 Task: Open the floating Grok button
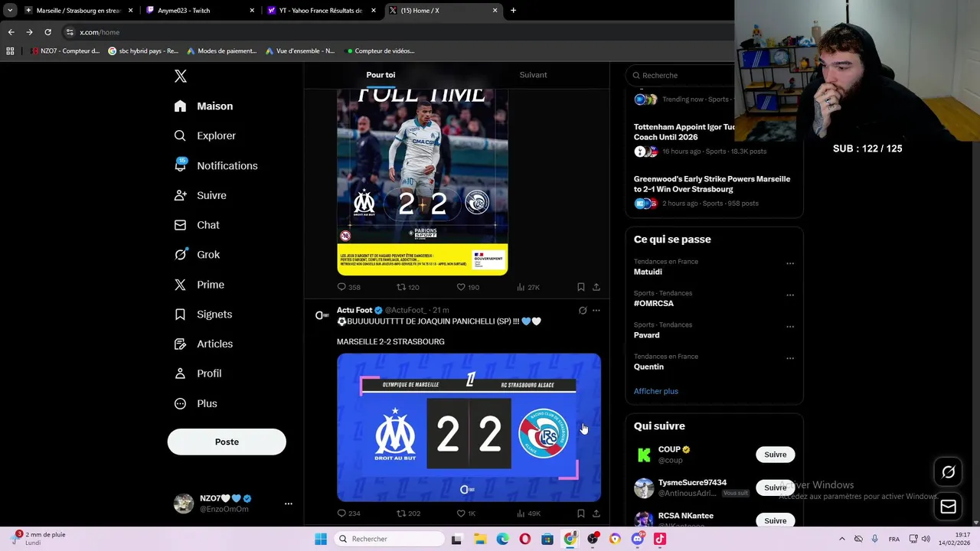pos(948,472)
